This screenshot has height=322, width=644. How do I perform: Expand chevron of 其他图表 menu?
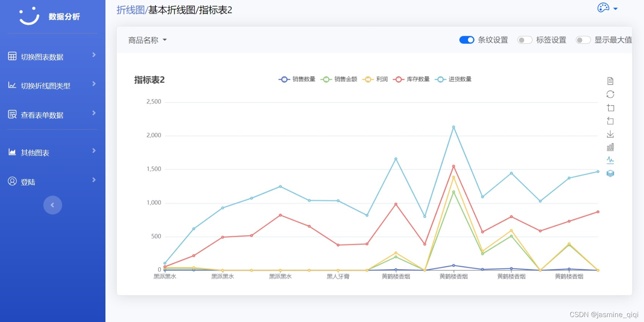click(x=94, y=150)
